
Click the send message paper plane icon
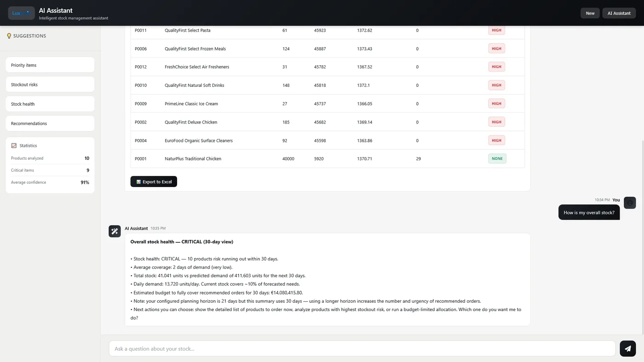point(627,349)
